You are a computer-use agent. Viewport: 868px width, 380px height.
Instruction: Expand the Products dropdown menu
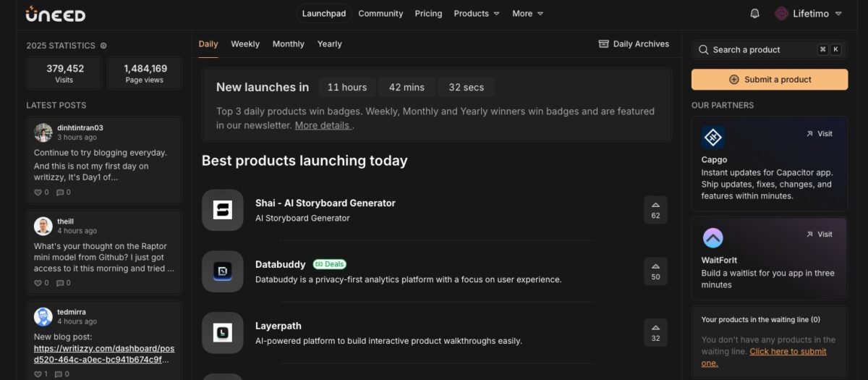[x=476, y=14]
